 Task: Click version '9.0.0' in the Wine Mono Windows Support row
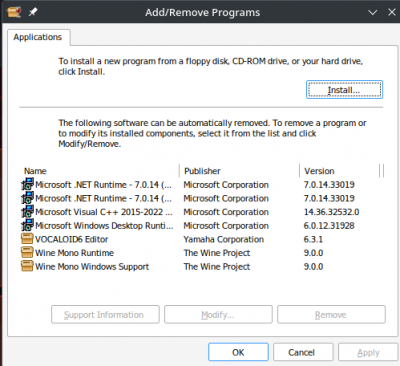point(313,267)
